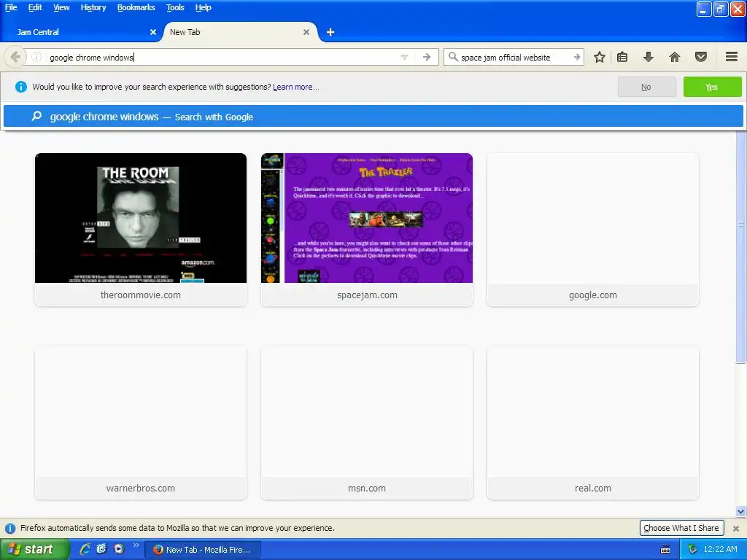Image resolution: width=747 pixels, height=560 pixels.
Task: Open the hamburger menu
Action: (732, 57)
